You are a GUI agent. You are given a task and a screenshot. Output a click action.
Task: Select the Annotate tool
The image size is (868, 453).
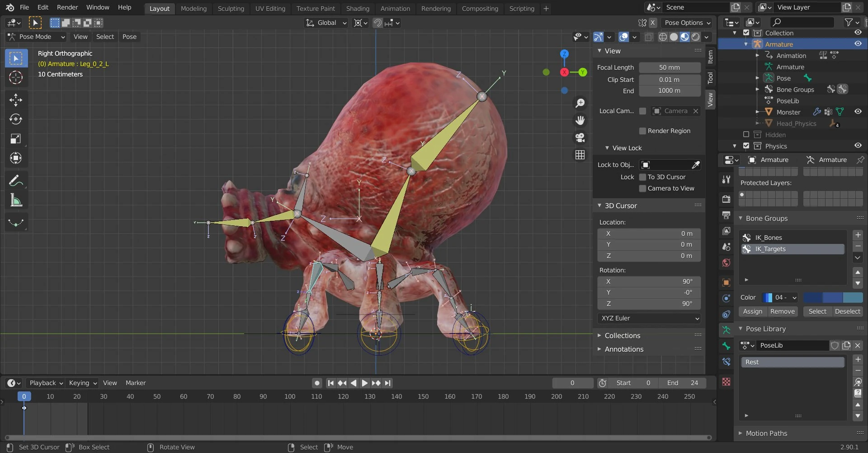click(16, 181)
